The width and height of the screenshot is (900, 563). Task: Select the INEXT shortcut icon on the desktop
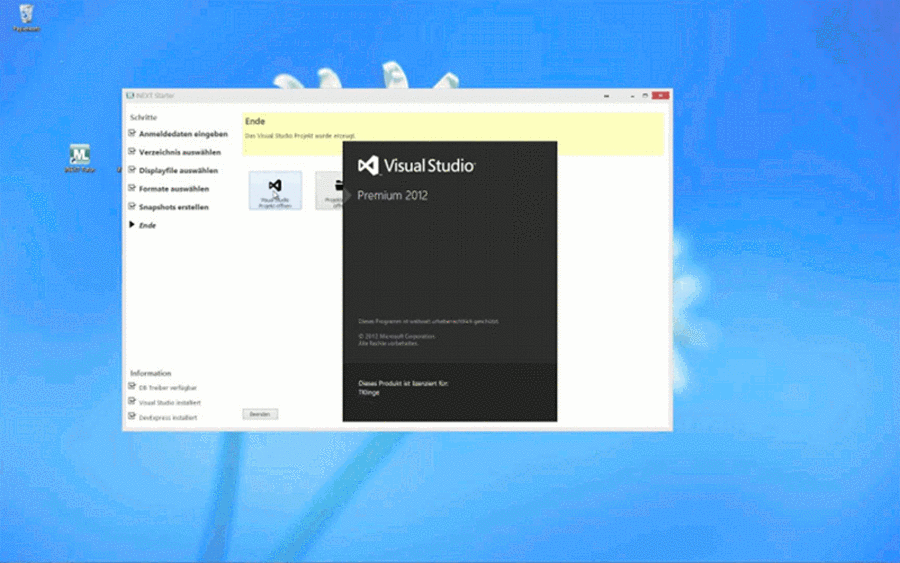(80, 158)
